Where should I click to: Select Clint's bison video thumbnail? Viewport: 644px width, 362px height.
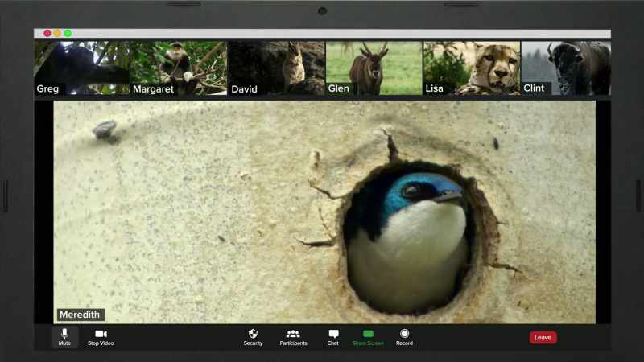click(x=566, y=68)
